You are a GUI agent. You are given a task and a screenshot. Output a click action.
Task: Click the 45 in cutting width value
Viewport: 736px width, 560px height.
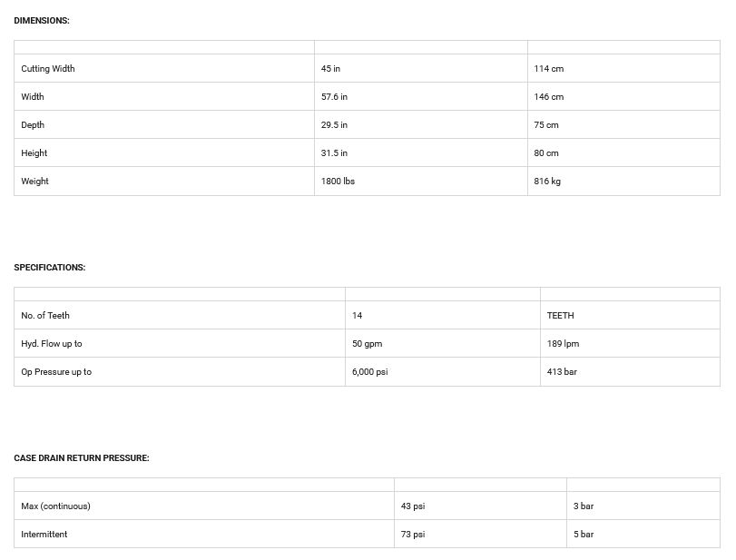330,69
